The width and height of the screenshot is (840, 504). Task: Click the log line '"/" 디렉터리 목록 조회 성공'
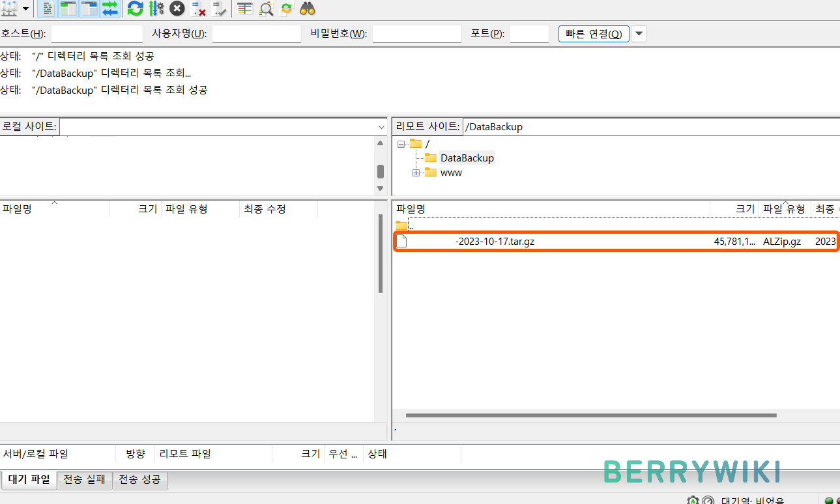click(93, 56)
